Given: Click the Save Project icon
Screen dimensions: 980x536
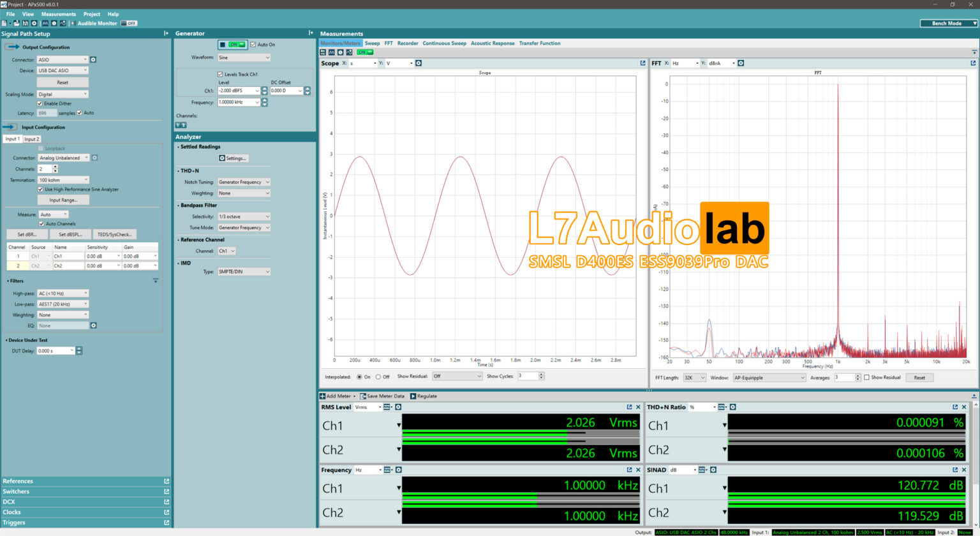Looking at the screenshot, I should click(x=24, y=22).
